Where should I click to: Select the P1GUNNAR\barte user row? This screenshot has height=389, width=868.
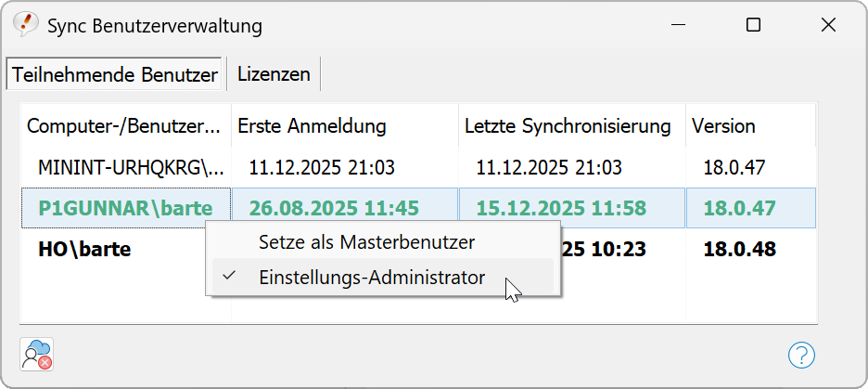pos(124,208)
